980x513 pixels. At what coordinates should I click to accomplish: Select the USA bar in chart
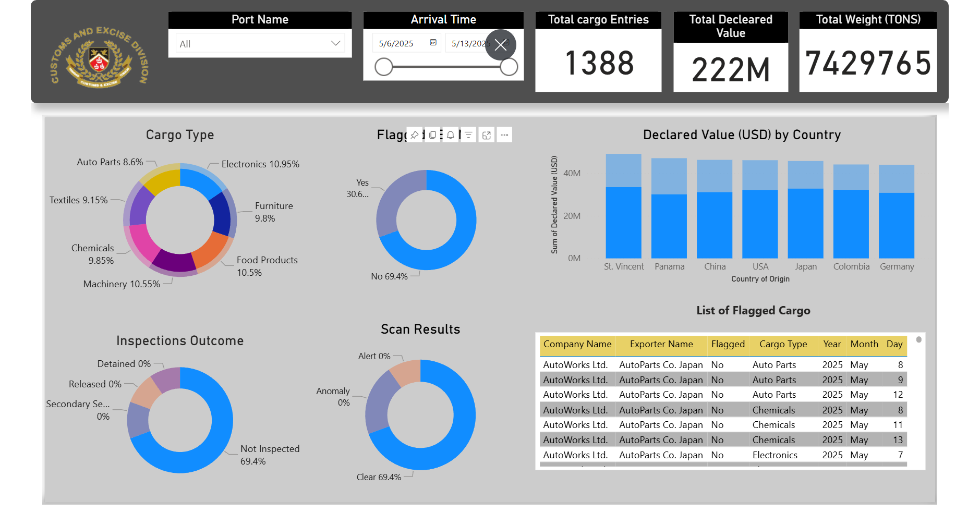tap(760, 224)
